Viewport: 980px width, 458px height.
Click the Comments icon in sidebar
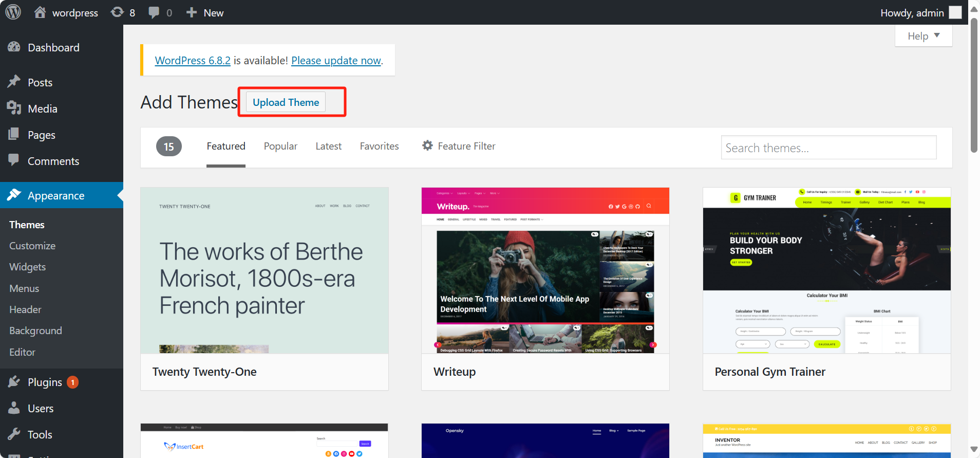pyautogui.click(x=14, y=160)
